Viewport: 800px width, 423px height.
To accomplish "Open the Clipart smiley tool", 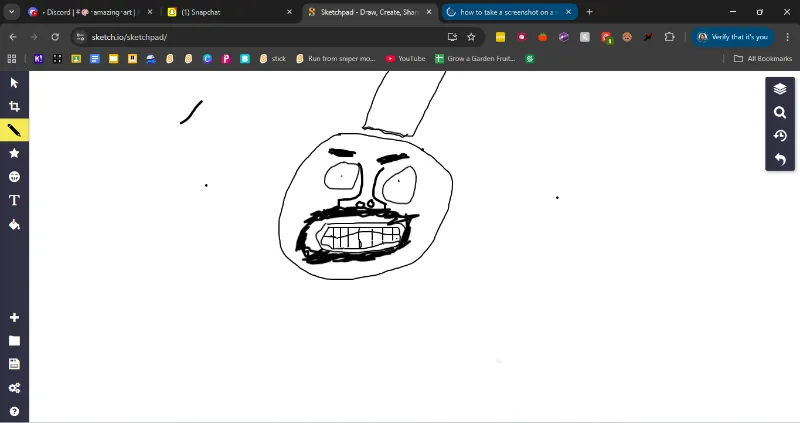I will pyautogui.click(x=14, y=177).
